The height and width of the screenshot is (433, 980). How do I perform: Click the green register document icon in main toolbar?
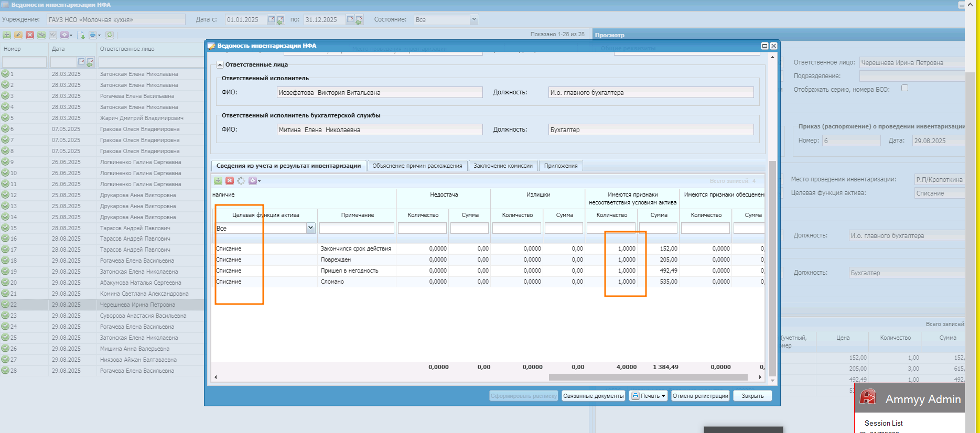point(41,35)
